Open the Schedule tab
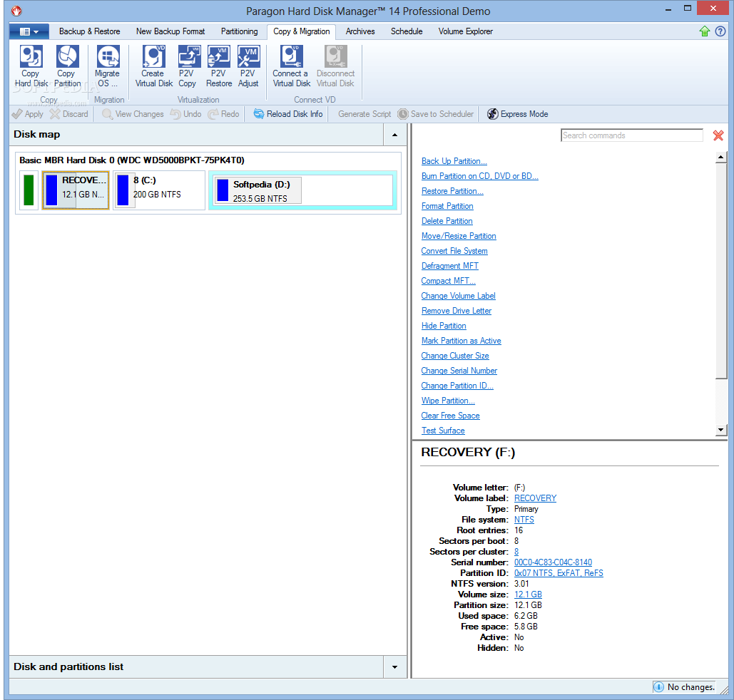 tap(407, 31)
